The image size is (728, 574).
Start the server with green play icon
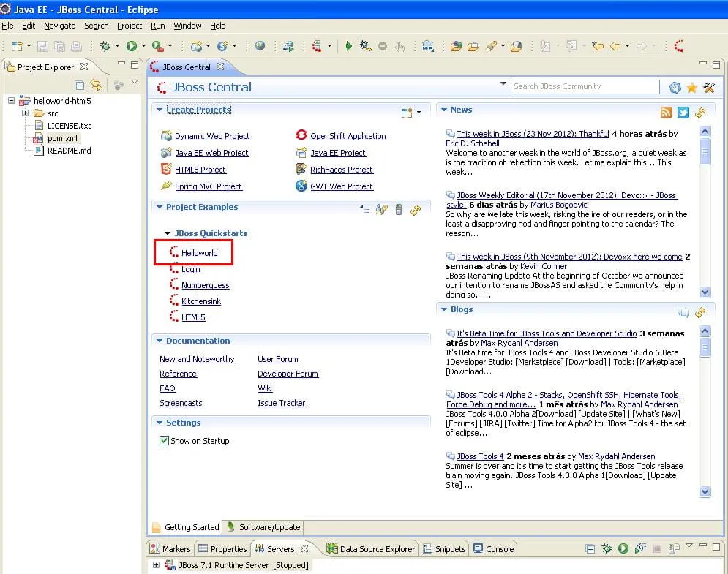[623, 548]
